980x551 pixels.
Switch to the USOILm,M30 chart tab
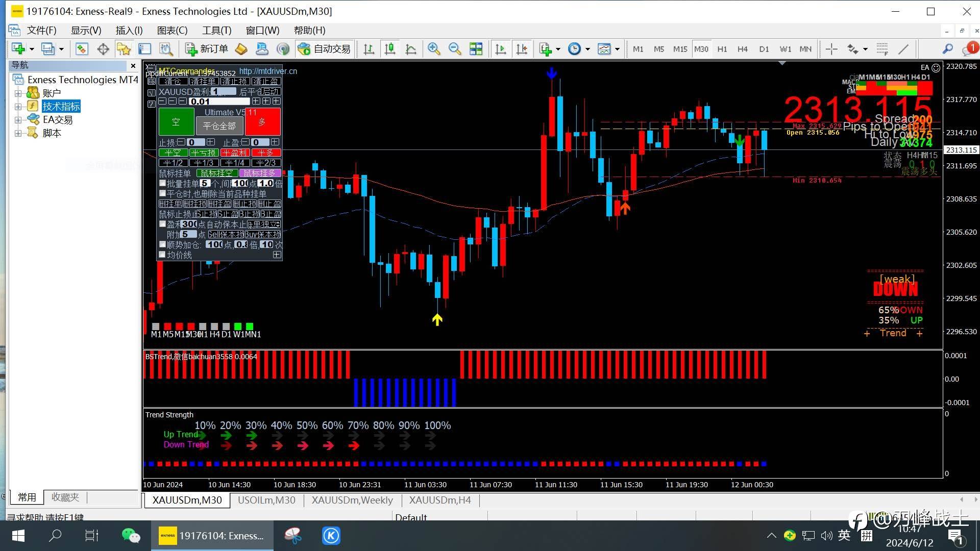click(266, 500)
